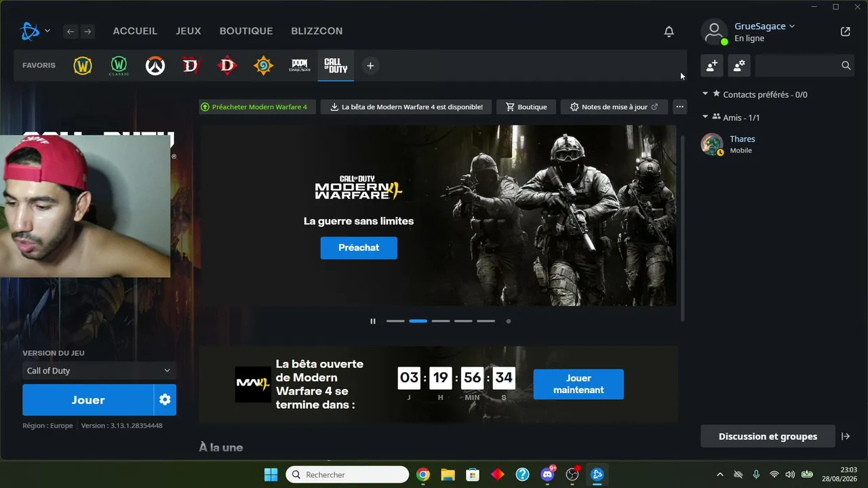Open friend settings icon
Viewport: 868px width, 488px height.
(739, 66)
